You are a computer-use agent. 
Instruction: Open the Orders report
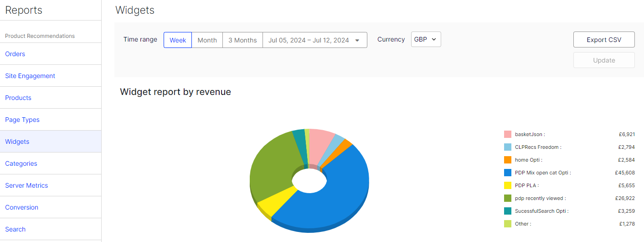[x=15, y=54]
